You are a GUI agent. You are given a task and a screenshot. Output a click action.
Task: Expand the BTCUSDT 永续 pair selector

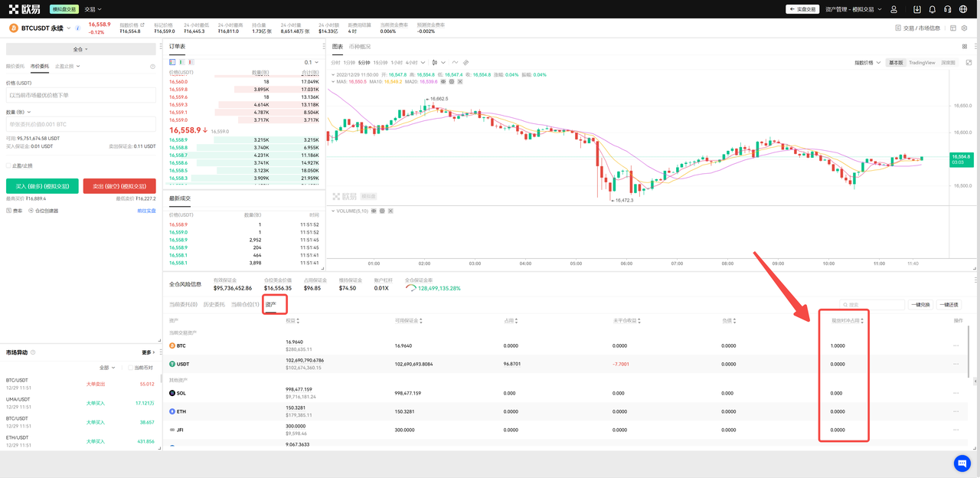tap(69, 28)
